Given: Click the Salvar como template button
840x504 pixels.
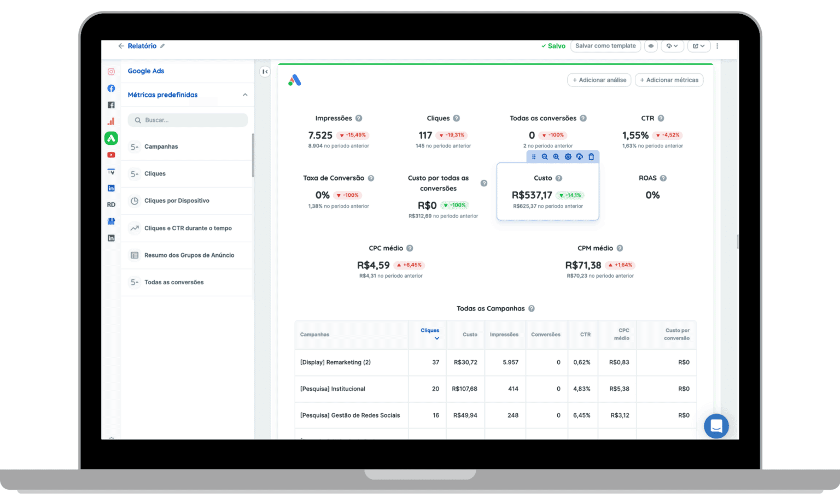Looking at the screenshot, I should pos(605,46).
